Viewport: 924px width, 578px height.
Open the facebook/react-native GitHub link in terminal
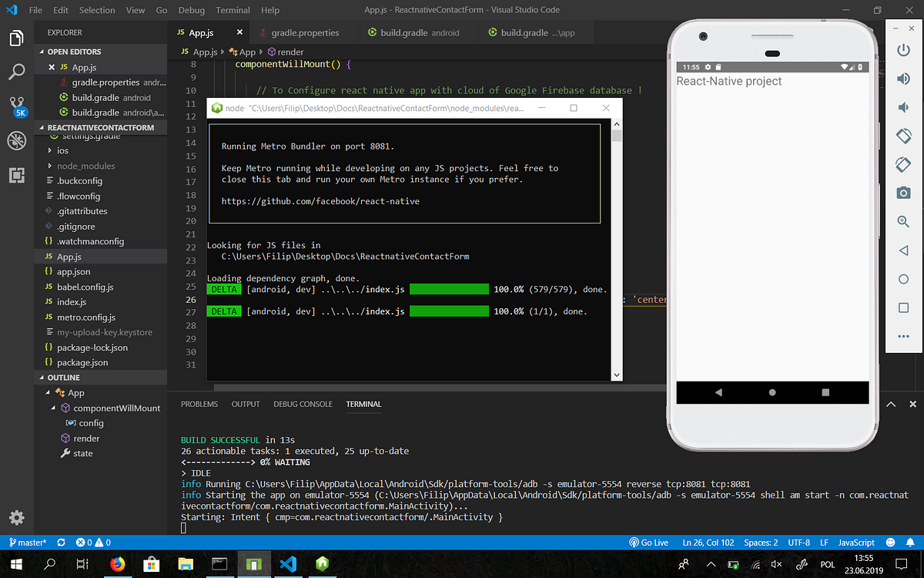click(x=320, y=200)
